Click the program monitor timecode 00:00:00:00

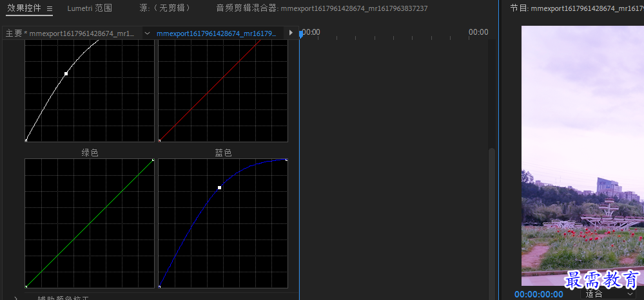(x=539, y=294)
